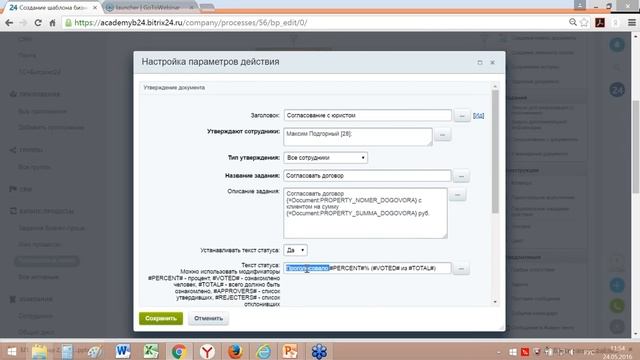
Task: Click the browser page vertical scrollbar
Action: (636, 147)
